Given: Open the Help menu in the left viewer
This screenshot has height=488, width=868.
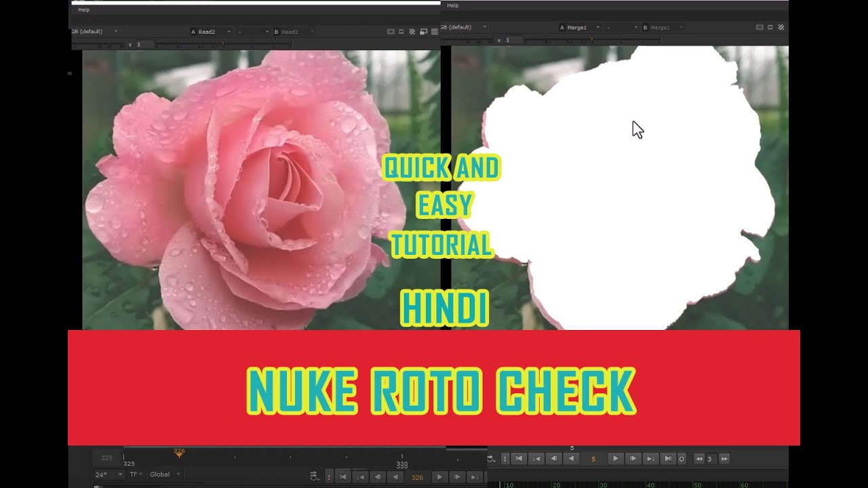Looking at the screenshot, I should pos(83,10).
